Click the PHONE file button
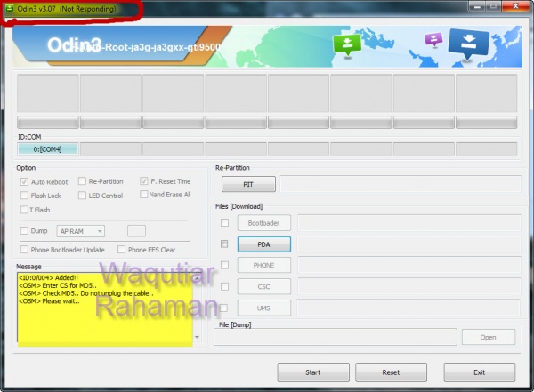The height and width of the screenshot is (392, 534). point(264,266)
